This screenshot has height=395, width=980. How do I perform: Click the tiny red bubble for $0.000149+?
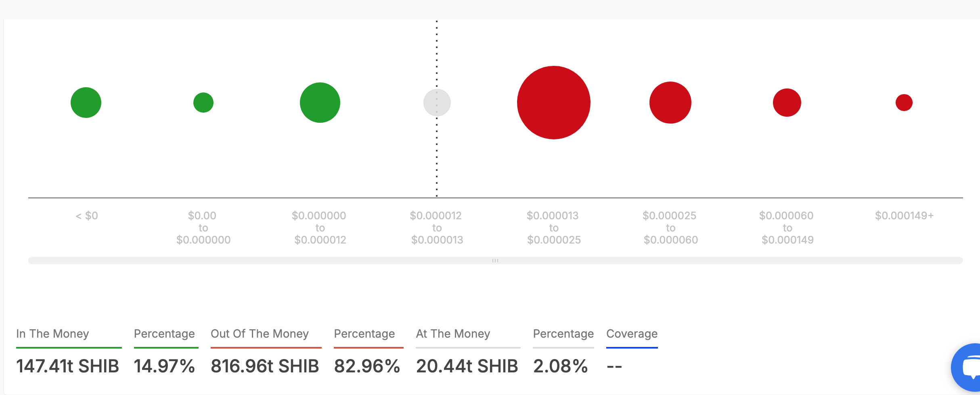tap(904, 103)
